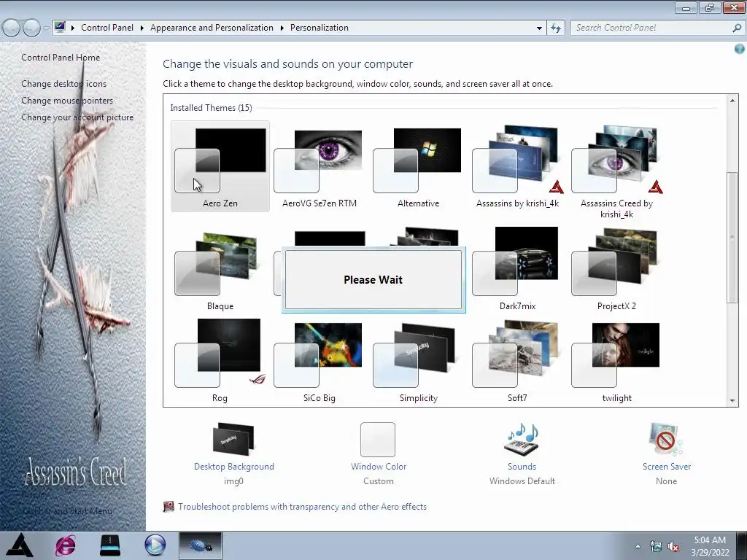The width and height of the screenshot is (747, 560).
Task: Apply the Assassins Creed by krishi_4k theme
Action: pos(616,171)
